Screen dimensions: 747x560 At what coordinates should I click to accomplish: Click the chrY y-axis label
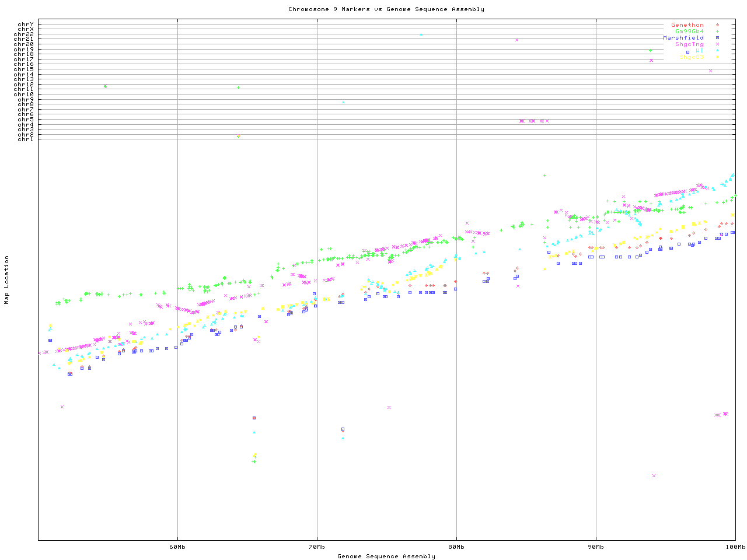click(26, 24)
